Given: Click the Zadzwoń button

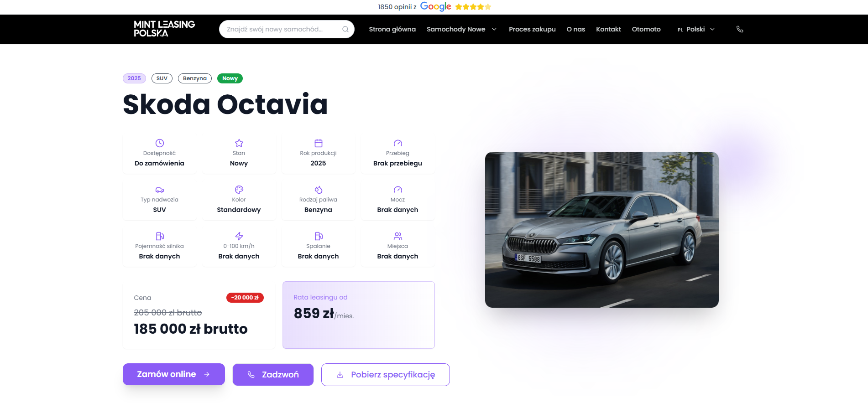Looking at the screenshot, I should tap(273, 375).
